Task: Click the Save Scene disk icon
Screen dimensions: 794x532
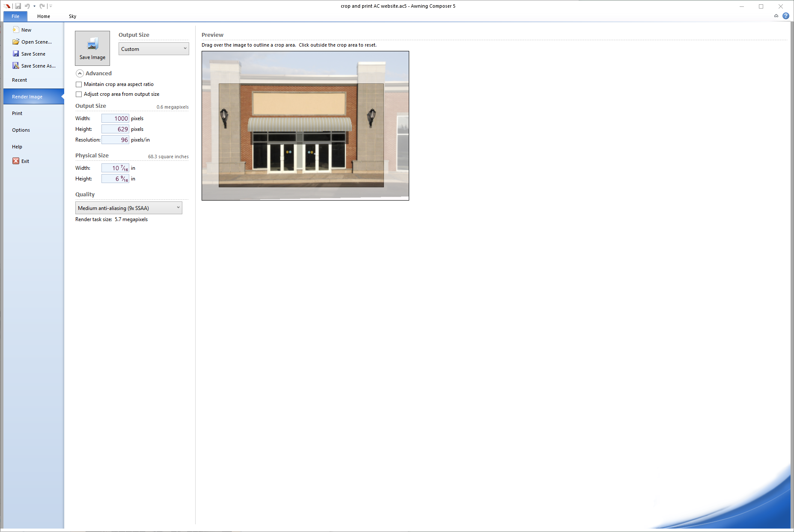Action: point(16,53)
